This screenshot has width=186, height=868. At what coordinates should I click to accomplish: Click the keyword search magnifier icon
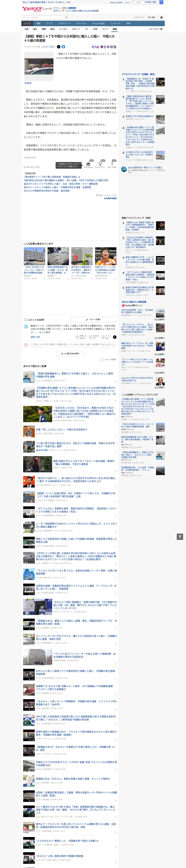click(66, 17)
